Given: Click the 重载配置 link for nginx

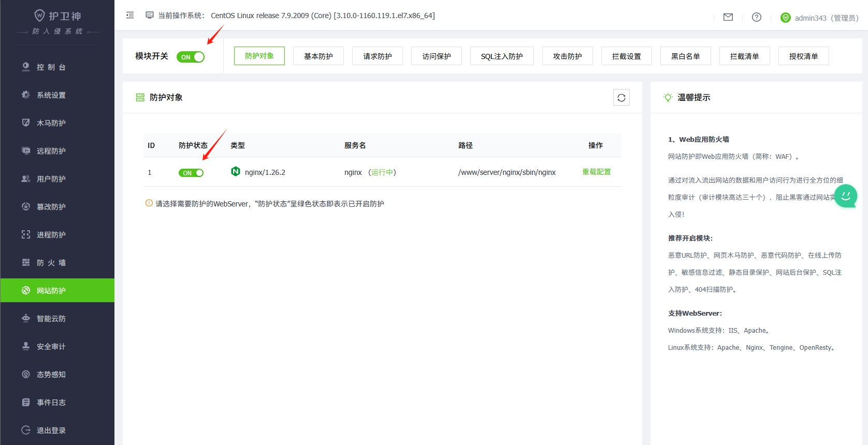Looking at the screenshot, I should [597, 172].
